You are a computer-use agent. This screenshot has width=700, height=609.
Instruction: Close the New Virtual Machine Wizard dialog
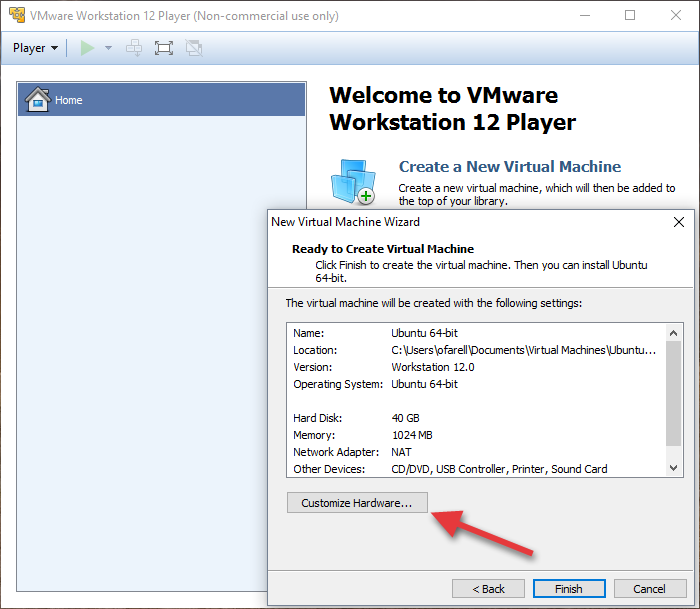point(678,222)
